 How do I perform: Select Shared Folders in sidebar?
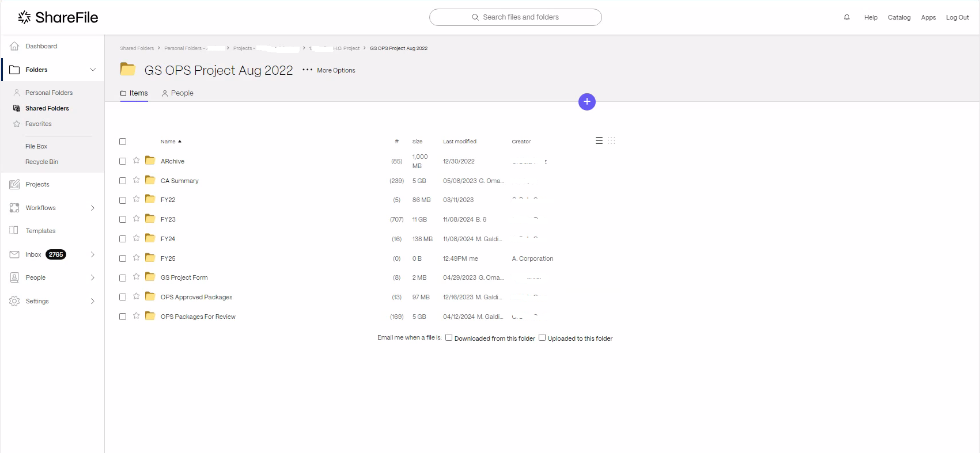(x=47, y=108)
